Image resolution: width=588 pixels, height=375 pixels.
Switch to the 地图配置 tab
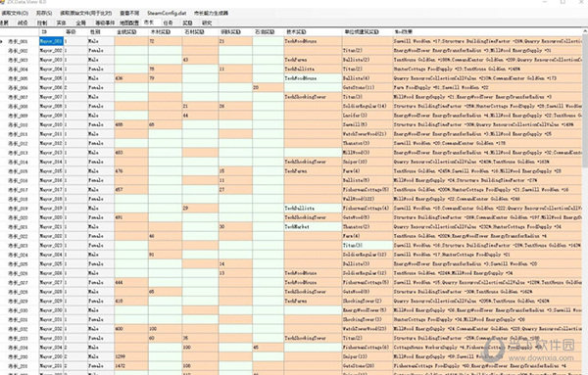(129, 23)
